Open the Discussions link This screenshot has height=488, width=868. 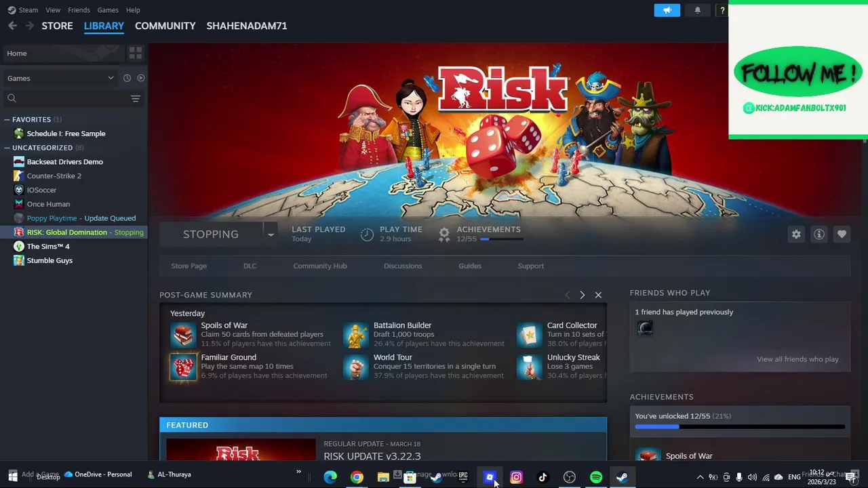[403, 266]
